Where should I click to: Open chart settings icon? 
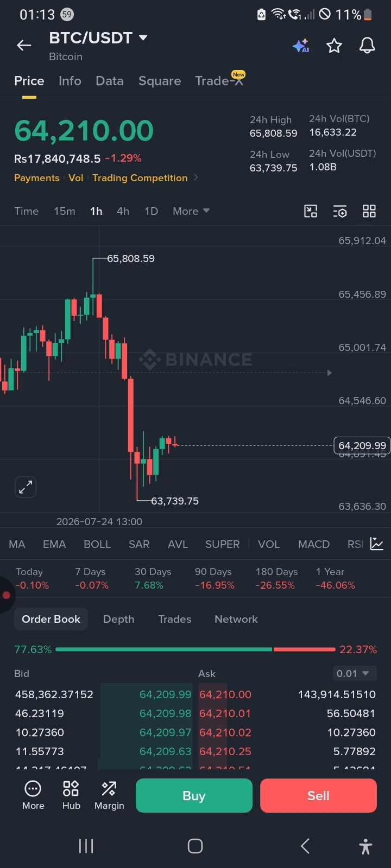pyautogui.click(x=340, y=212)
